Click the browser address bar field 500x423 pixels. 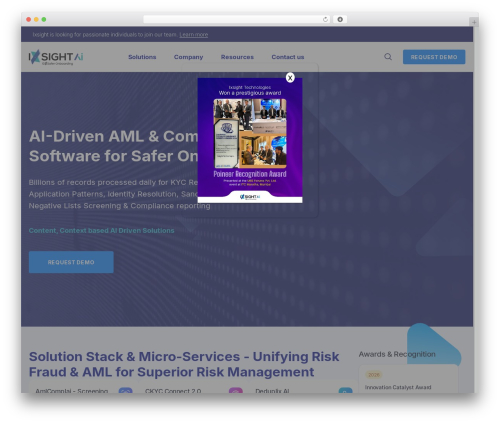(236, 19)
